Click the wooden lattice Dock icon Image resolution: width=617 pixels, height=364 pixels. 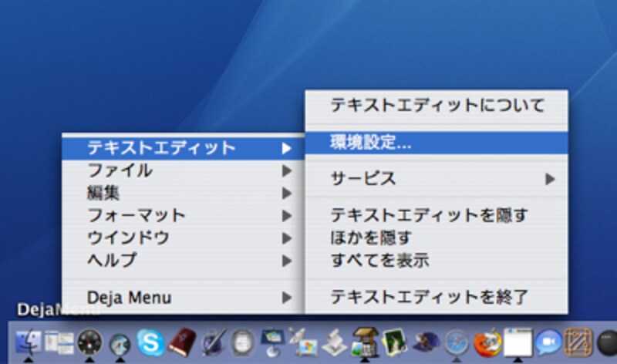(x=578, y=342)
